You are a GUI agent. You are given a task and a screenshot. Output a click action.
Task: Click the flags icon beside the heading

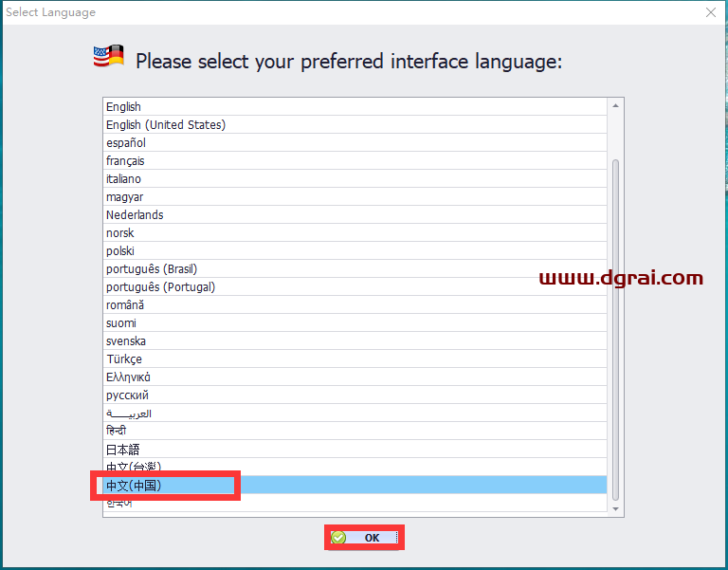coord(108,58)
